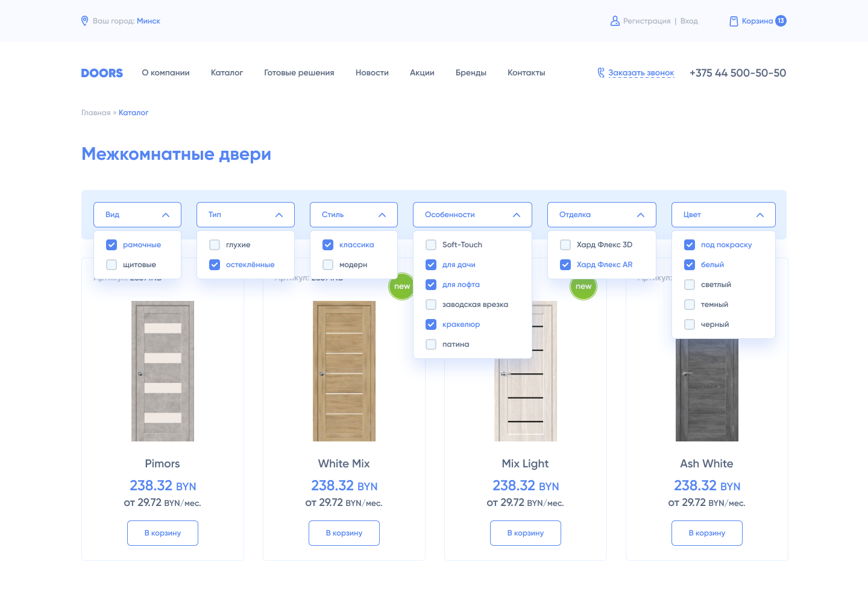Image resolution: width=868 pixels, height=591 pixels.
Task: Check the рамочные checkbox
Action: coord(112,245)
